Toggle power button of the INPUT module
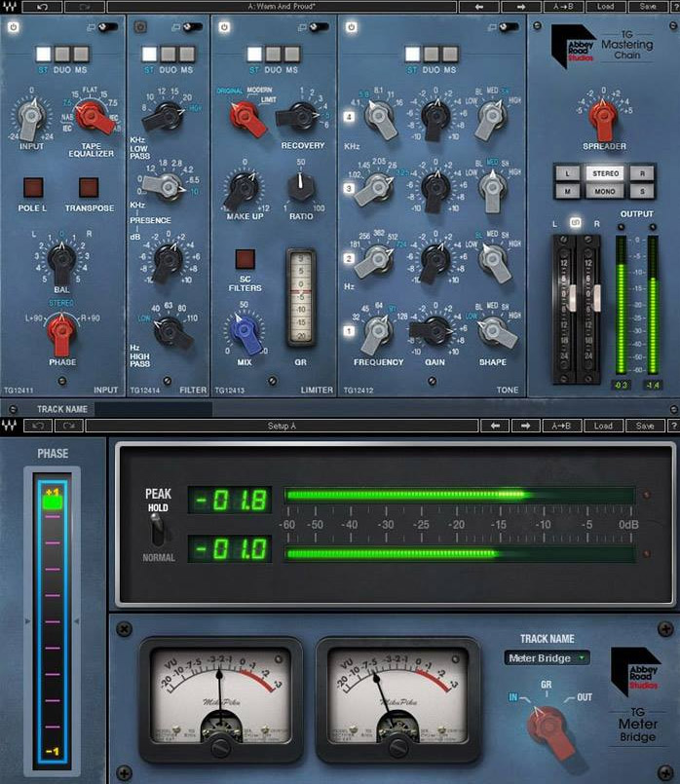This screenshot has width=680, height=784. coord(13,26)
